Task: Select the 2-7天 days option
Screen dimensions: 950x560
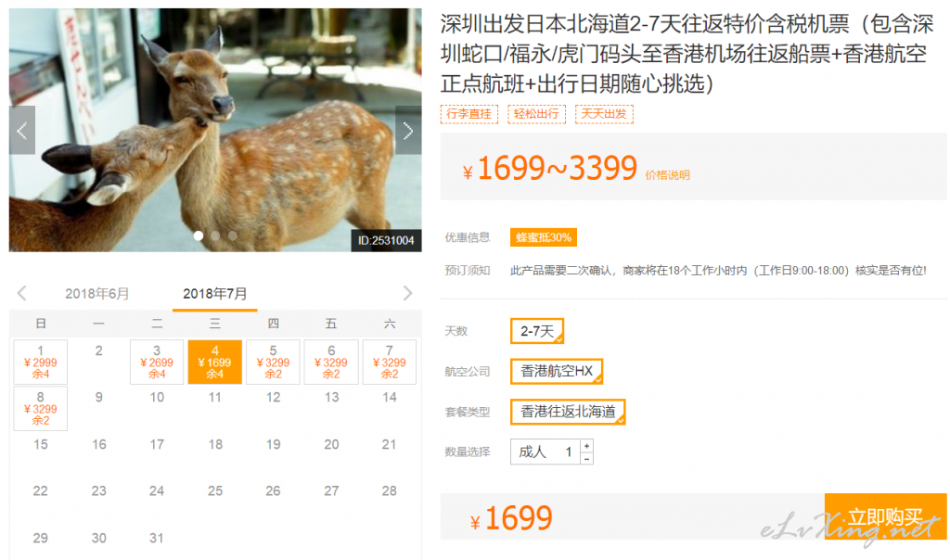Action: 537,331
